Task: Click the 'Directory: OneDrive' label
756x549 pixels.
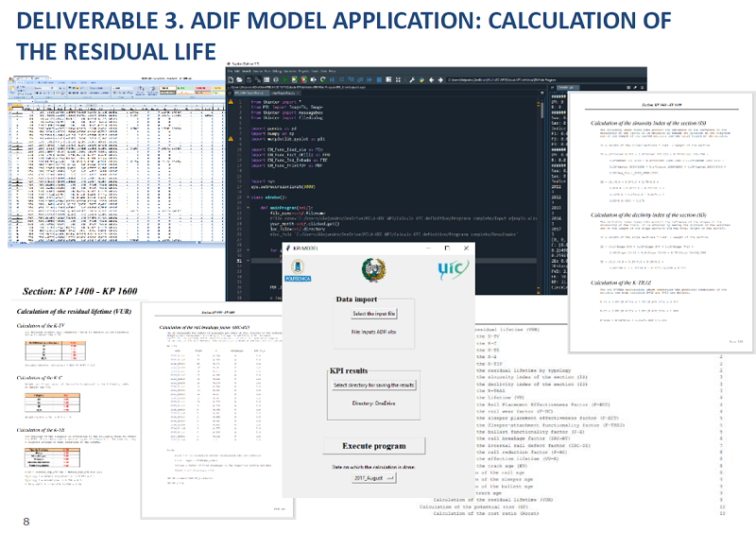Action: coord(373,403)
